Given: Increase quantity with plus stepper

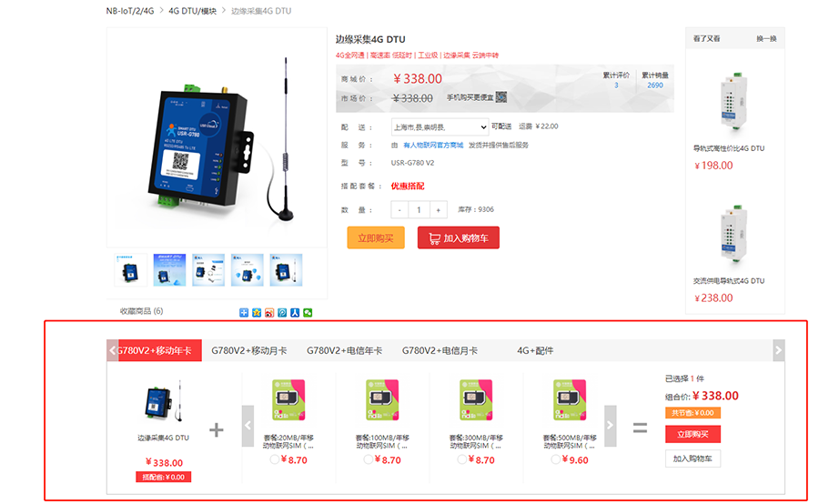Looking at the screenshot, I should point(439,210).
